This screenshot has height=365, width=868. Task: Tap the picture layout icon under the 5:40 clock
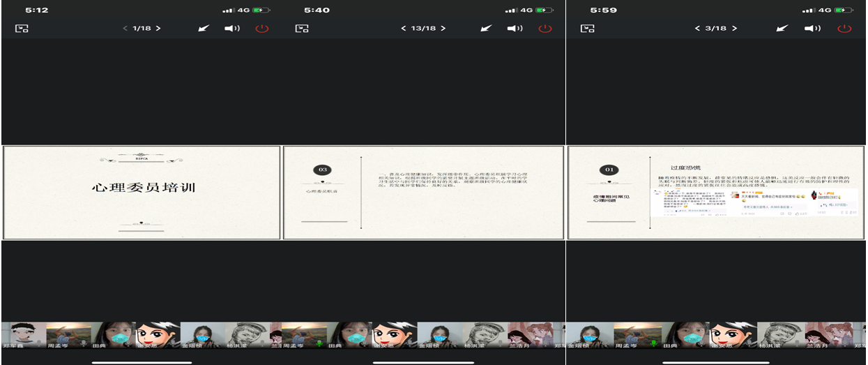pos(301,29)
